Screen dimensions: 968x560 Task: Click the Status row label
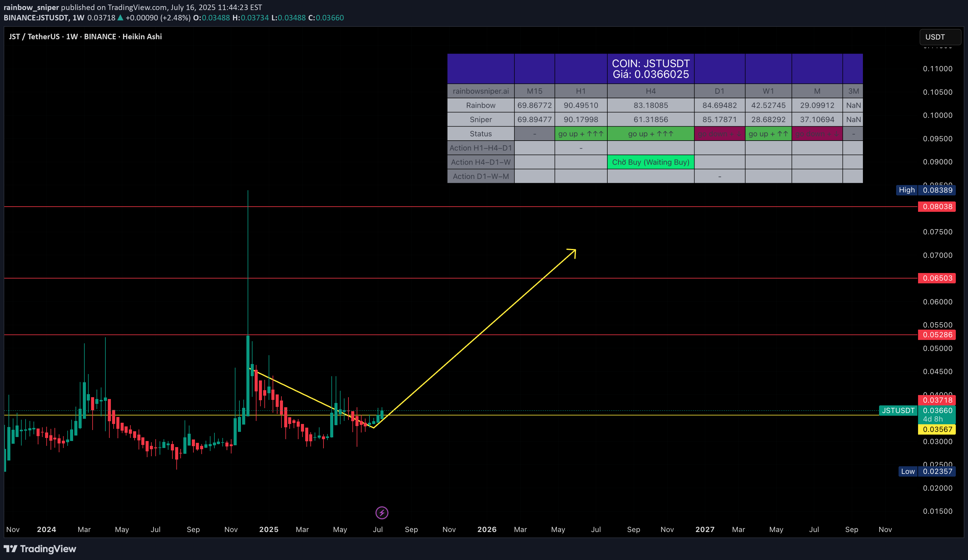481,134
